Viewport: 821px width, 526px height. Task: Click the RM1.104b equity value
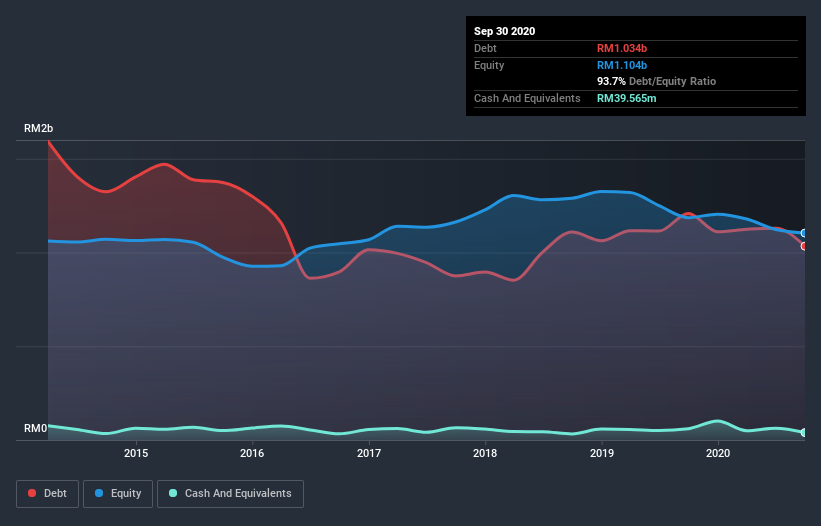622,65
